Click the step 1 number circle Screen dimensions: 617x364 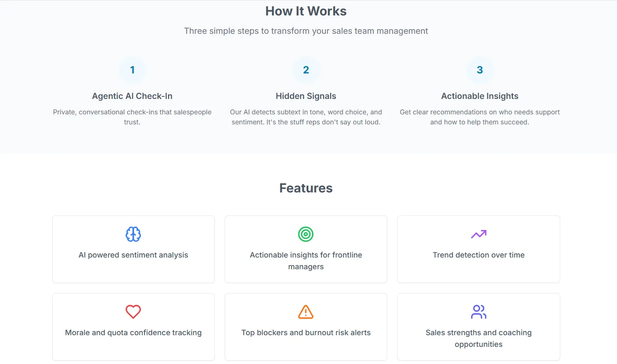point(132,70)
